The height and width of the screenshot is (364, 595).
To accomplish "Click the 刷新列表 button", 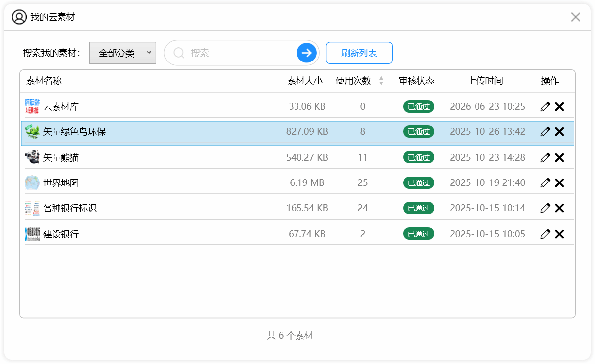I will (x=359, y=53).
